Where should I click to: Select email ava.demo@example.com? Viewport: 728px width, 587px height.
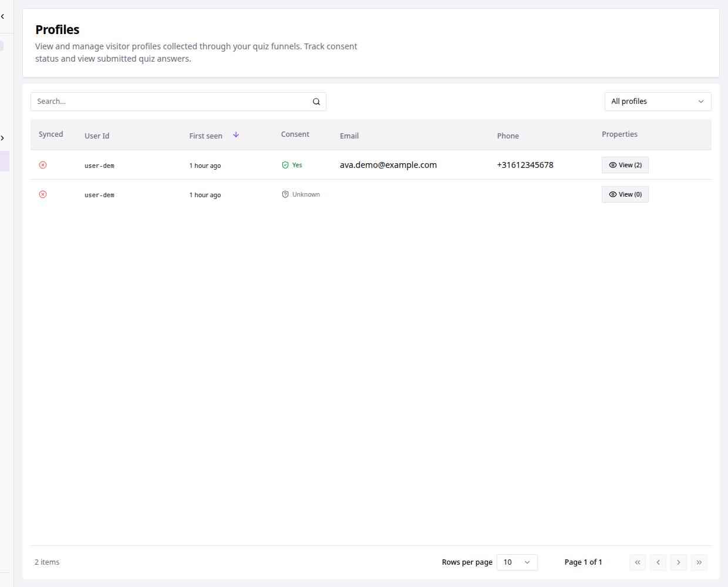coord(388,165)
